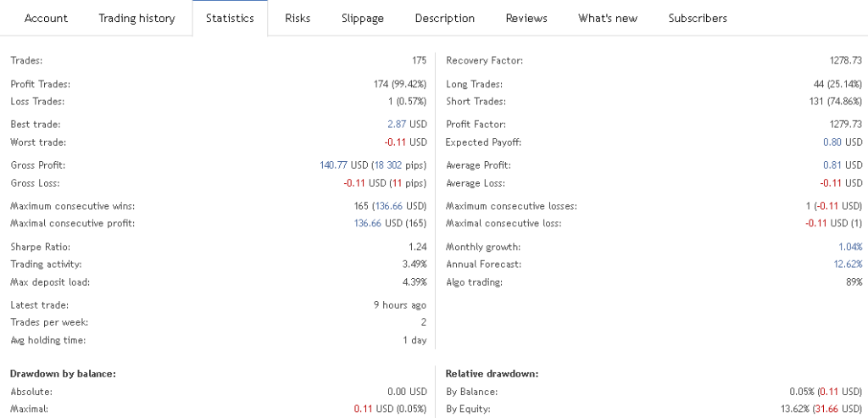Click the Monthly growth value 1.04%

[x=850, y=248]
